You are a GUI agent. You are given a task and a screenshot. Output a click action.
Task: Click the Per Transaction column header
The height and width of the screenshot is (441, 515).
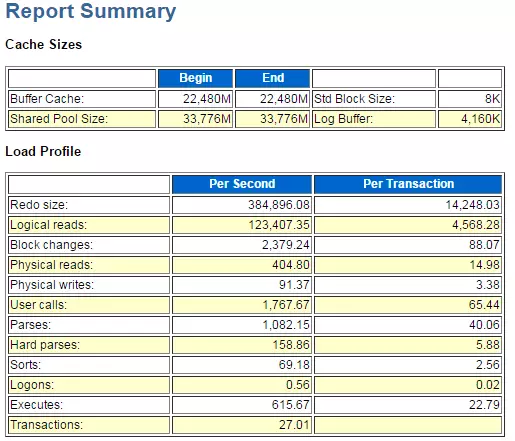point(408,184)
